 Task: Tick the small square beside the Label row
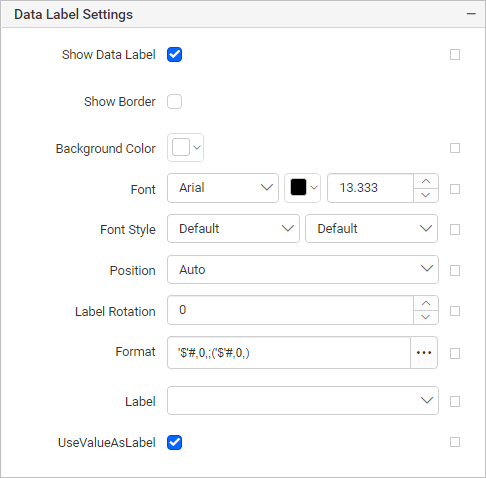pos(455,401)
